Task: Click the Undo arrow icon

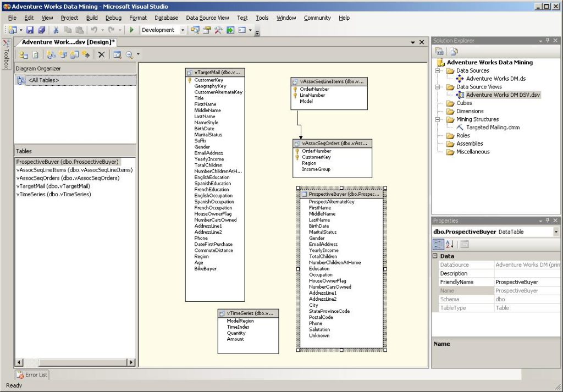Action: [x=94, y=30]
